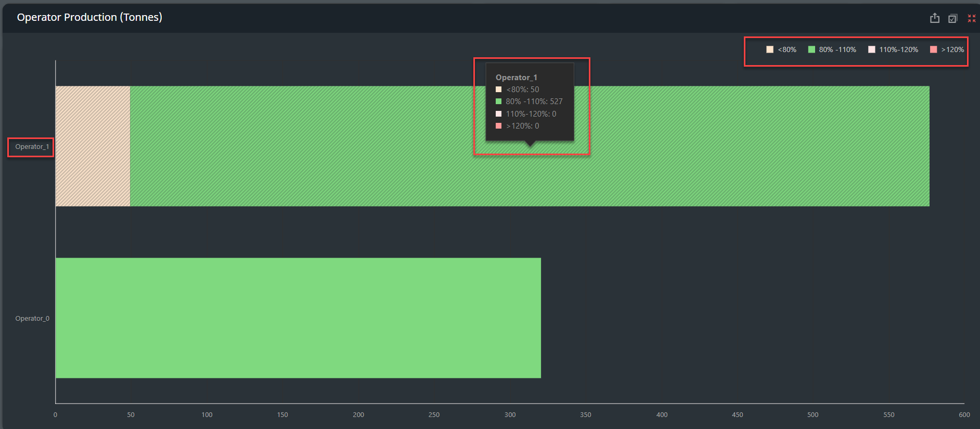Click the x-axis tick label 600

click(x=964, y=415)
